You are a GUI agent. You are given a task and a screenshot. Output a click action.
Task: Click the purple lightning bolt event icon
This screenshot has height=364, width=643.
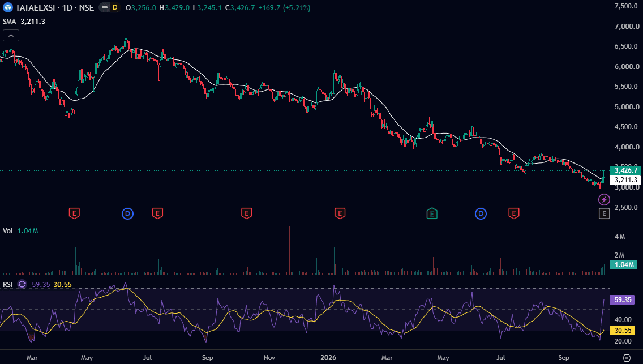coord(604,200)
